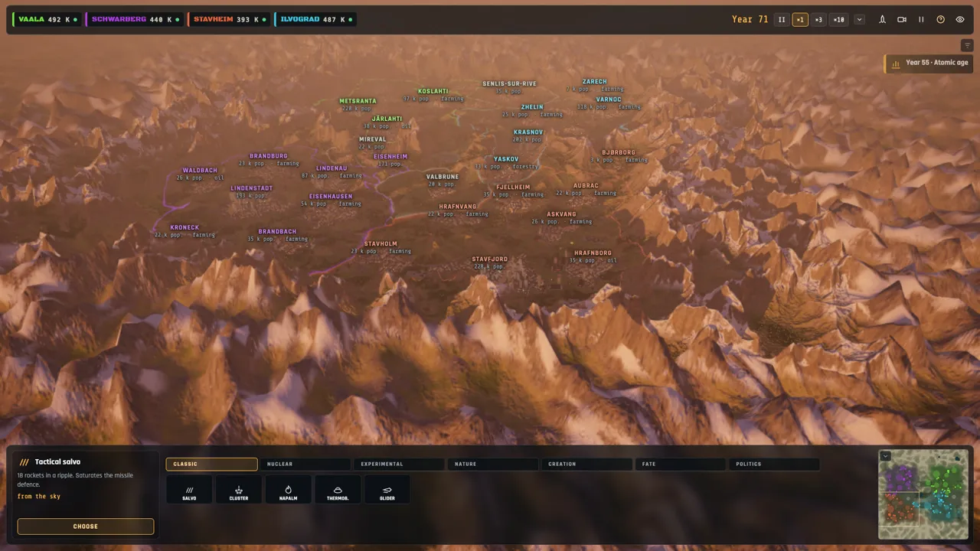Click the Krasnov city label

click(528, 132)
